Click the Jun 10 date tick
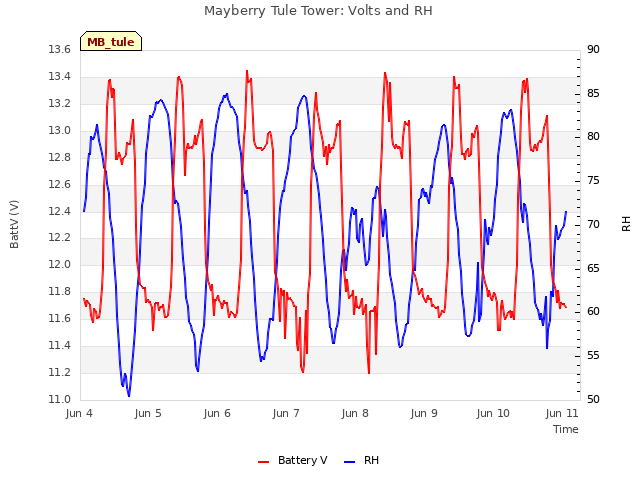The height and width of the screenshot is (480, 640). 493,413
